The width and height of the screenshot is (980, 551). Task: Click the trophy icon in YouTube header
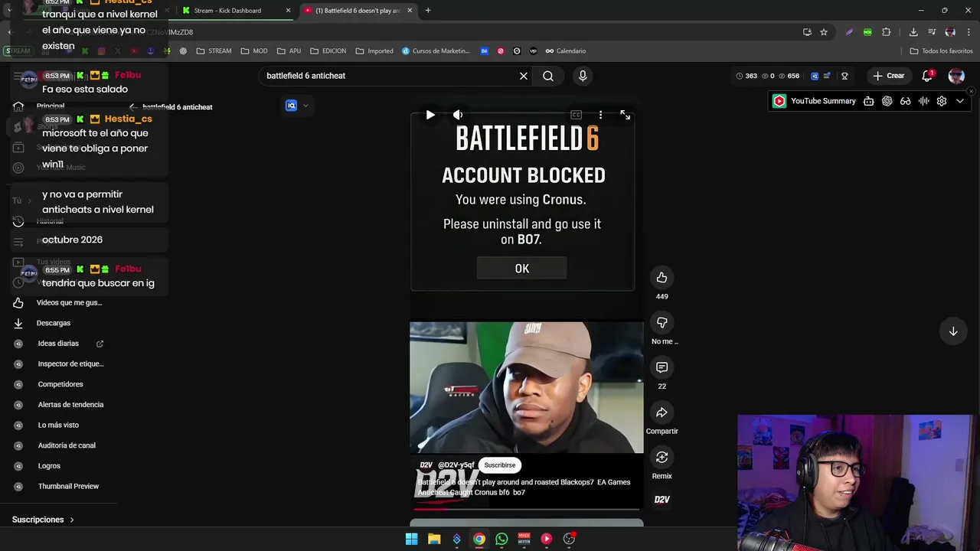click(x=844, y=76)
